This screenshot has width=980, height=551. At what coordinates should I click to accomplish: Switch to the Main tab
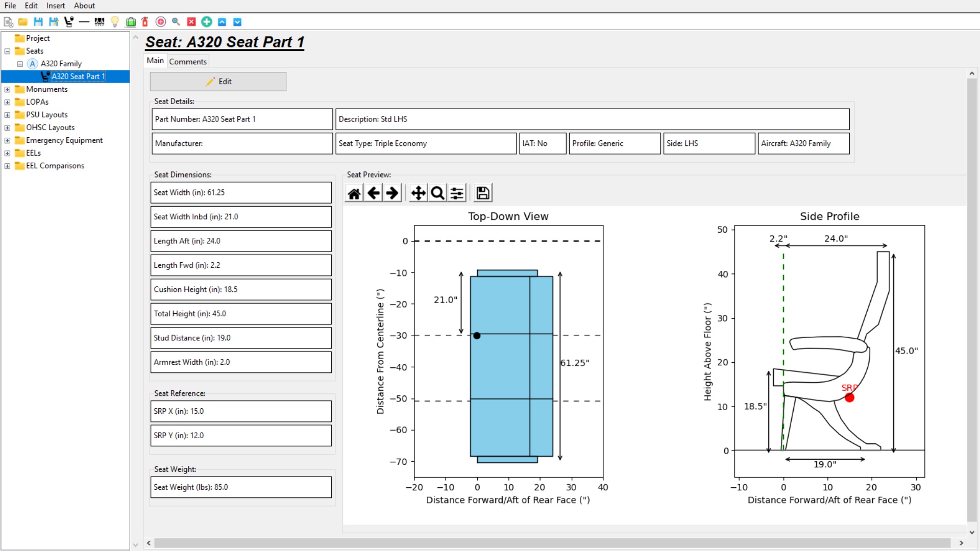point(155,61)
